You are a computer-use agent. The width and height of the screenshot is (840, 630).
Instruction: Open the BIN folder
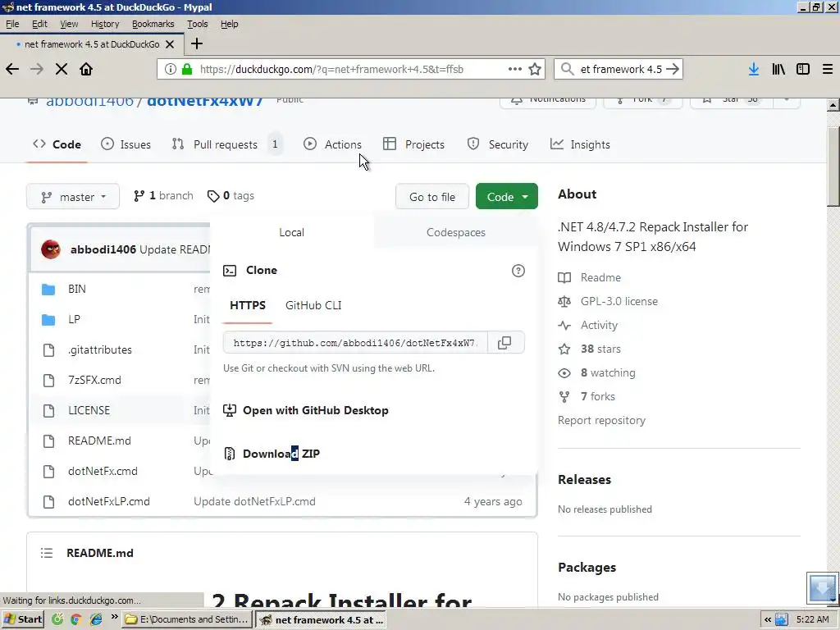point(76,290)
